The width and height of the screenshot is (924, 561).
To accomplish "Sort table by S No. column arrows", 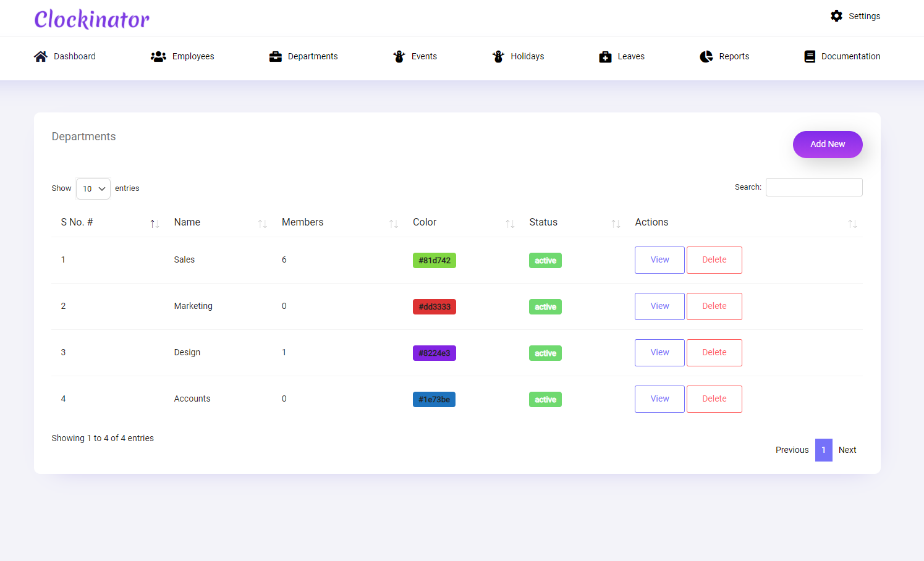I will (x=155, y=224).
